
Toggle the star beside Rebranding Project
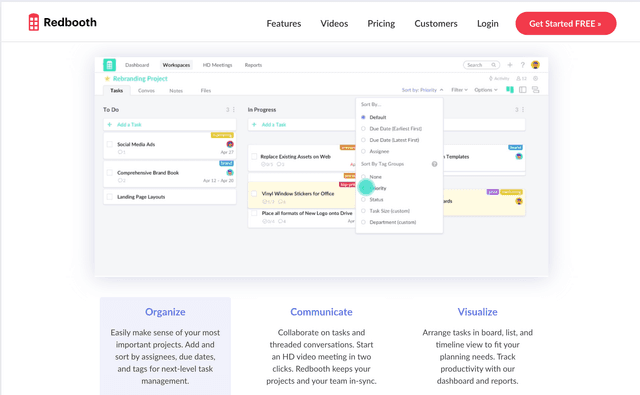107,78
